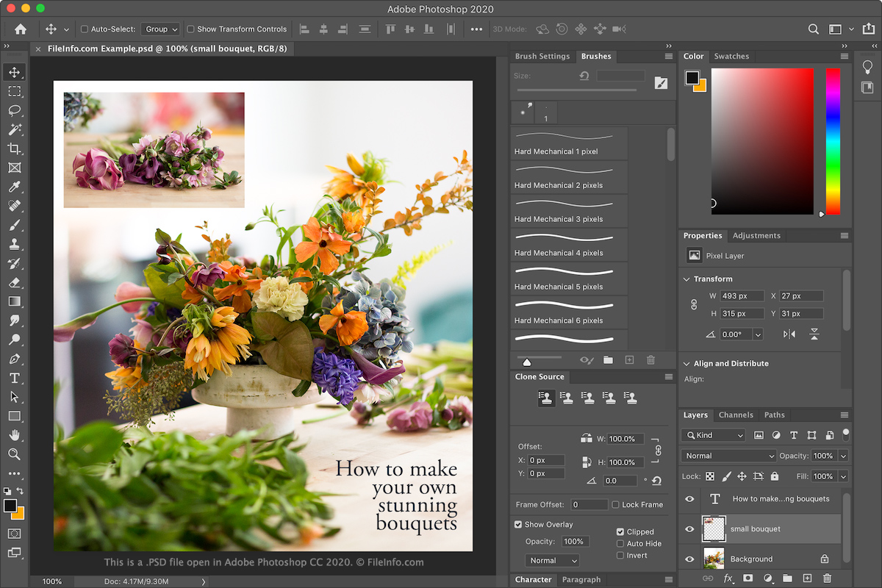
Task: Click the rainbow hue slider strip
Action: [832, 141]
